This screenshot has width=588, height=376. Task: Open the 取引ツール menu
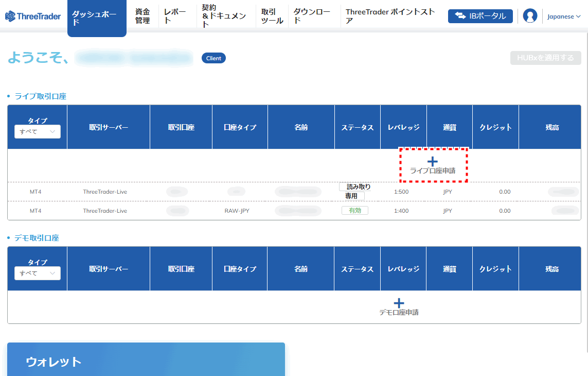(x=272, y=16)
